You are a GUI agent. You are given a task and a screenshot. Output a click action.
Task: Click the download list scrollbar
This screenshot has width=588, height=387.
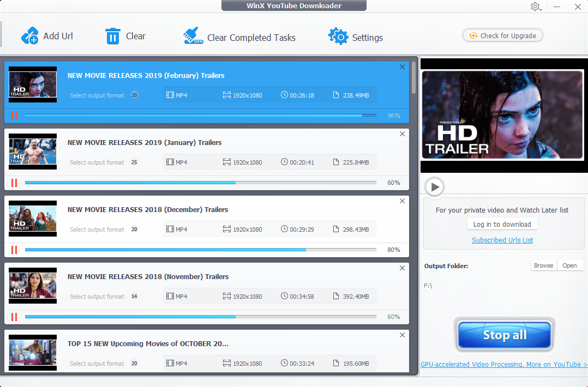(x=413, y=77)
